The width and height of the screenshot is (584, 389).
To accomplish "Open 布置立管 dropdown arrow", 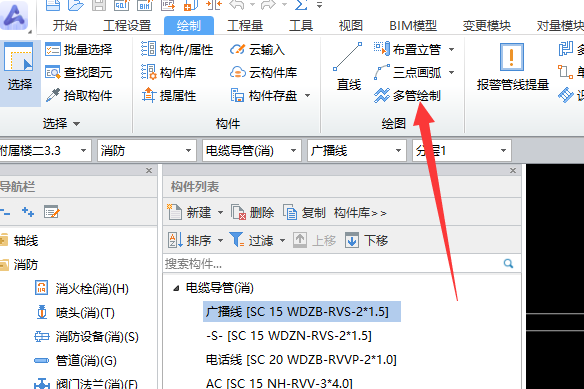I will coord(451,50).
